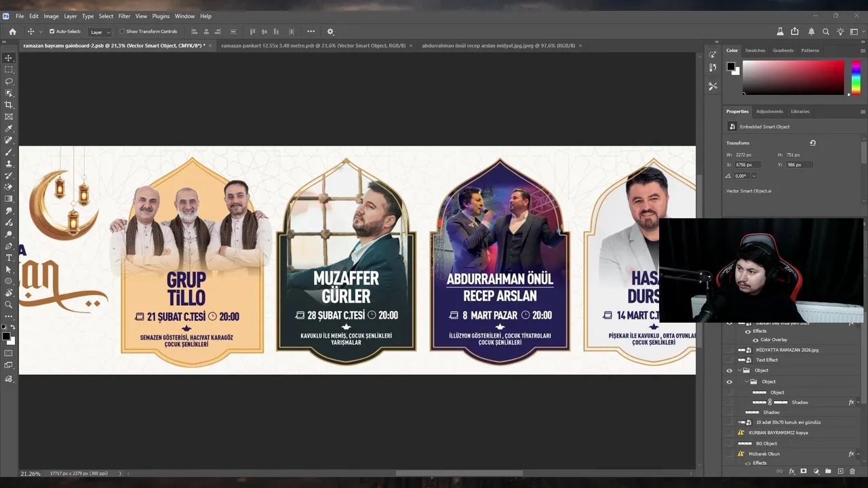Select the Spot Healing Brush tool

pos(9,140)
